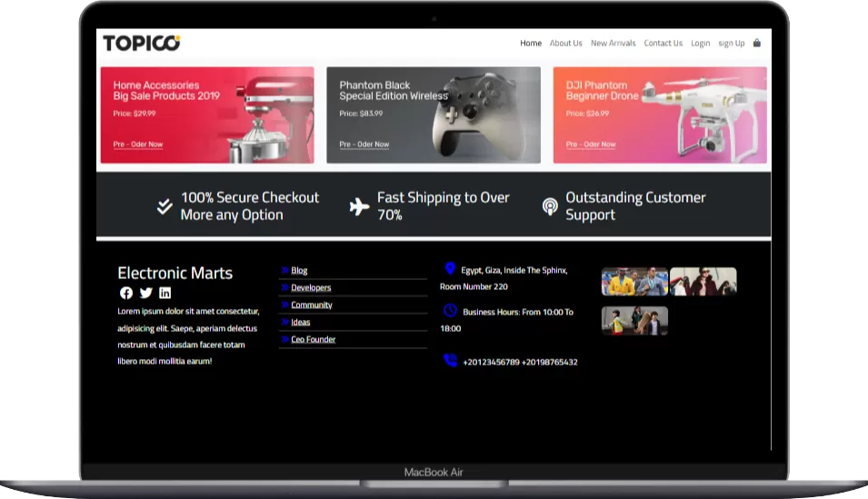Open the first footer gallery photo

click(634, 282)
